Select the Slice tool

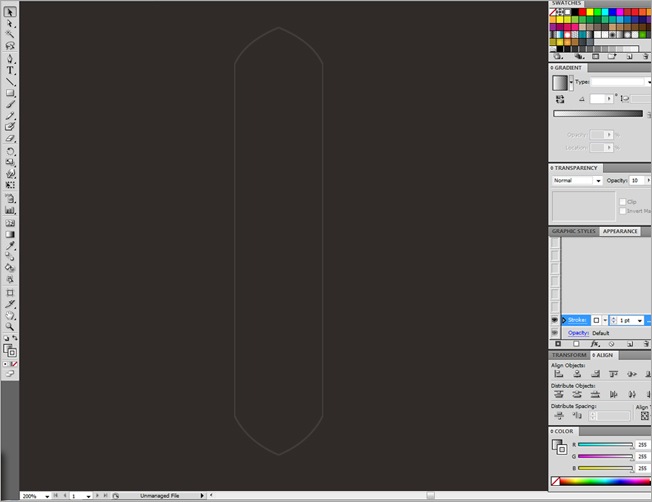[10, 304]
